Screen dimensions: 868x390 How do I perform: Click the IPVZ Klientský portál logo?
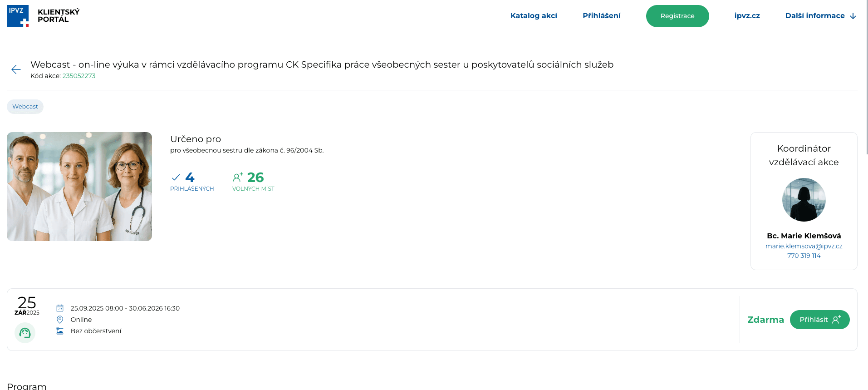[x=43, y=16]
